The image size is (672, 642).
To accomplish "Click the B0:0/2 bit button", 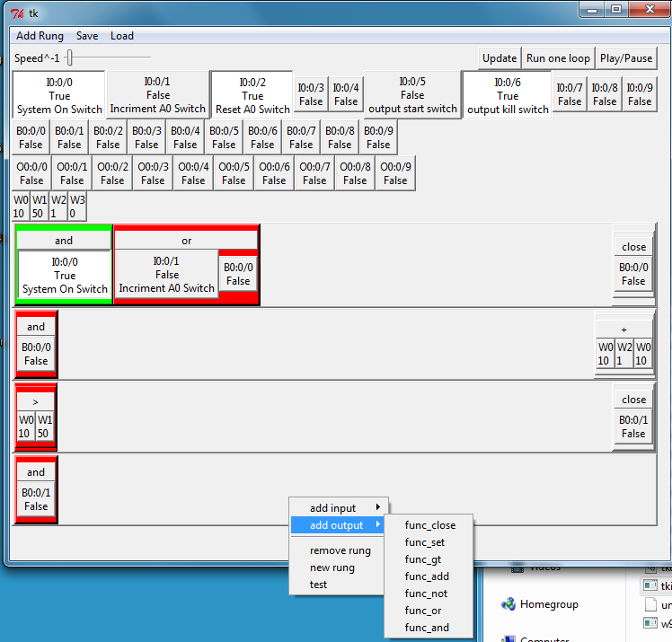I will pos(108,137).
